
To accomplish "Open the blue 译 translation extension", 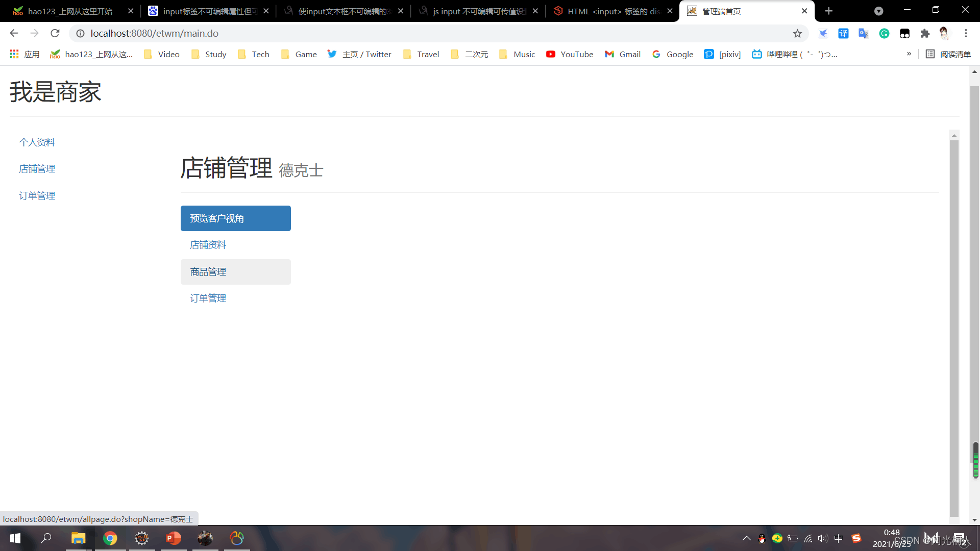I will pyautogui.click(x=844, y=33).
